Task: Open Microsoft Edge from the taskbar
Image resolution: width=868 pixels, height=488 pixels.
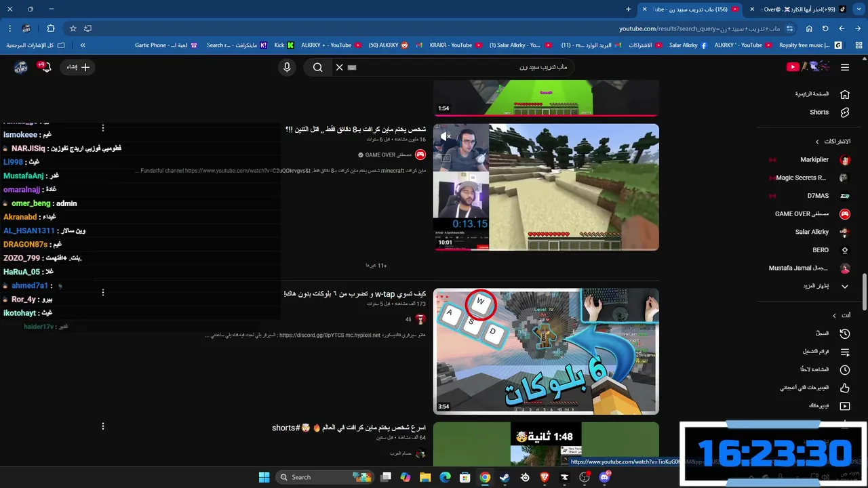Action: (445, 477)
